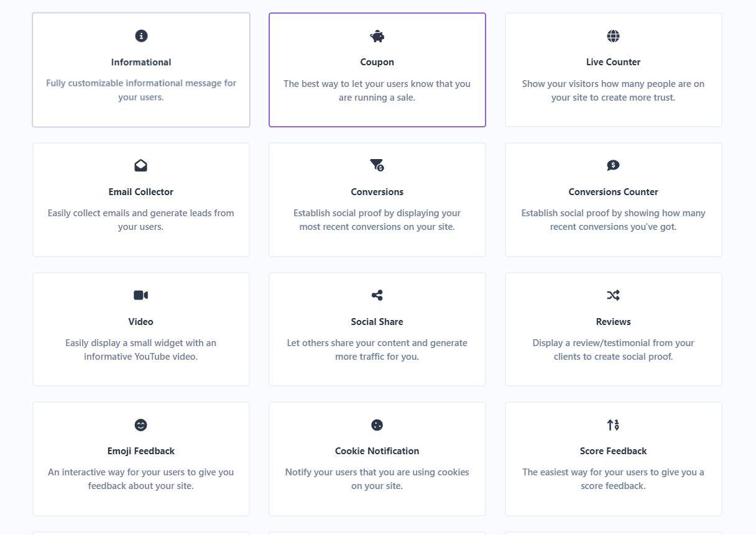Viewport: 756px width, 535px height.
Task: Click the Cookie Notification cookie icon
Action: coord(377,425)
